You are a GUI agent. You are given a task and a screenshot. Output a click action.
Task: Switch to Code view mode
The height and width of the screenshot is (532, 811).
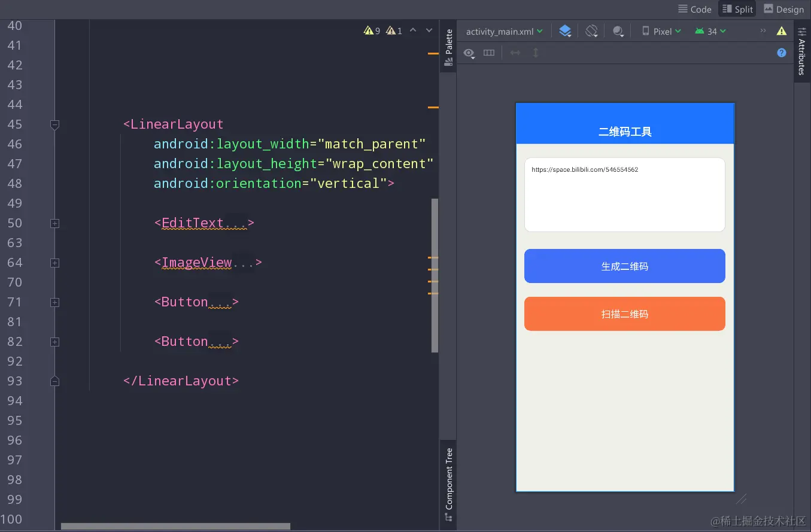click(x=695, y=9)
